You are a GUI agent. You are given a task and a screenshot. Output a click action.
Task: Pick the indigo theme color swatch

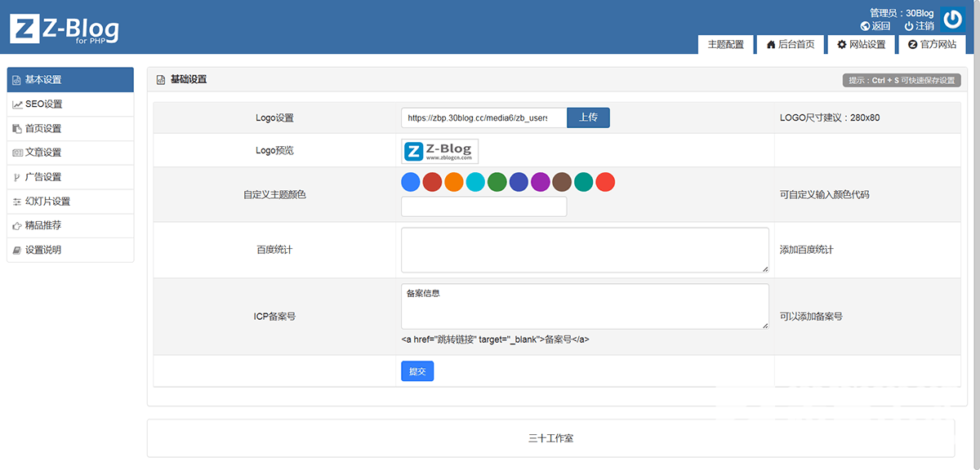click(x=519, y=182)
